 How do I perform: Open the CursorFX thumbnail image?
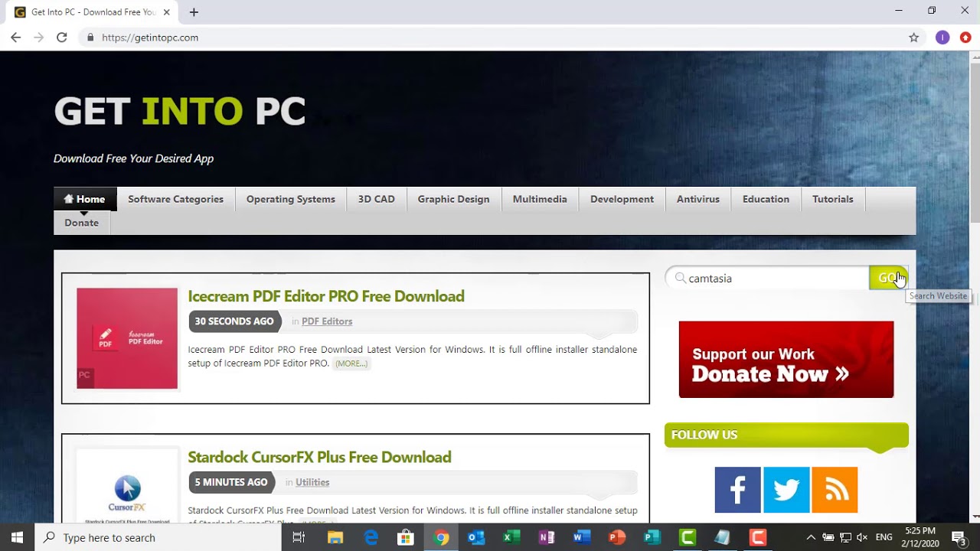click(x=127, y=487)
